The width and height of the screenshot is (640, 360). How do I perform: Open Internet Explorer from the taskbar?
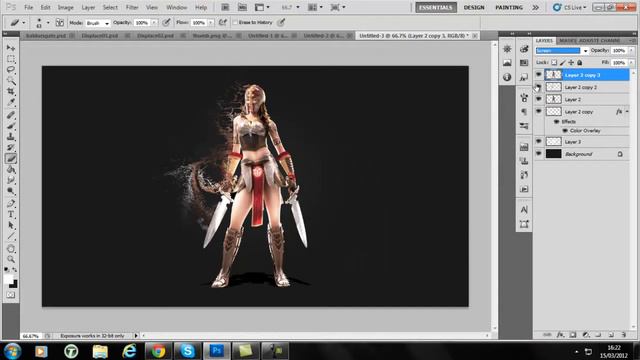(129, 351)
